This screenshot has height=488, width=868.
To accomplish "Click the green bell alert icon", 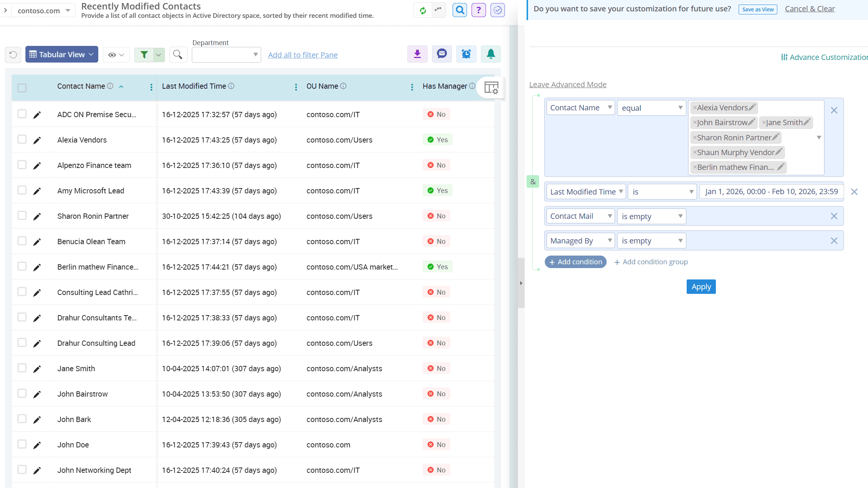I will (491, 54).
